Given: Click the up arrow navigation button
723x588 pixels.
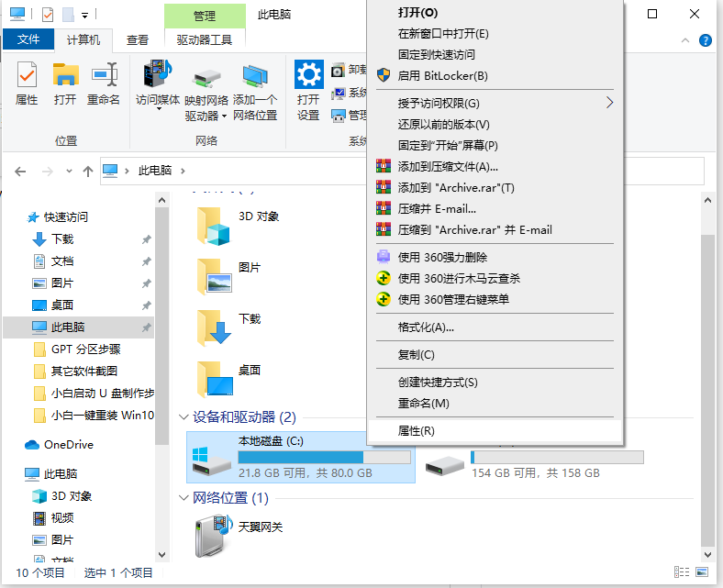Looking at the screenshot, I should click(88, 172).
